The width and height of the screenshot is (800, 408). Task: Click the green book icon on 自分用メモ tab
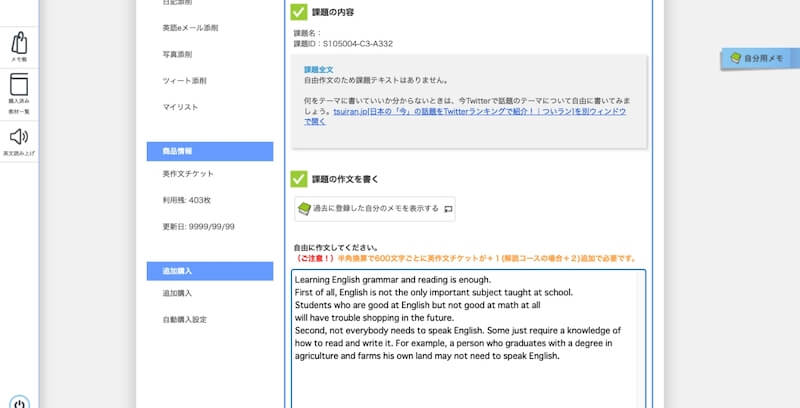click(735, 58)
